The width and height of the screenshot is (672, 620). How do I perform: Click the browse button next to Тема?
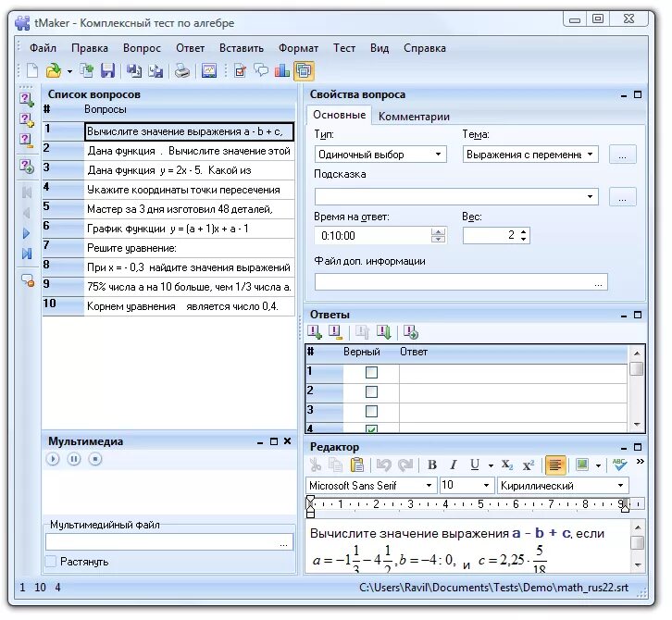tap(622, 155)
